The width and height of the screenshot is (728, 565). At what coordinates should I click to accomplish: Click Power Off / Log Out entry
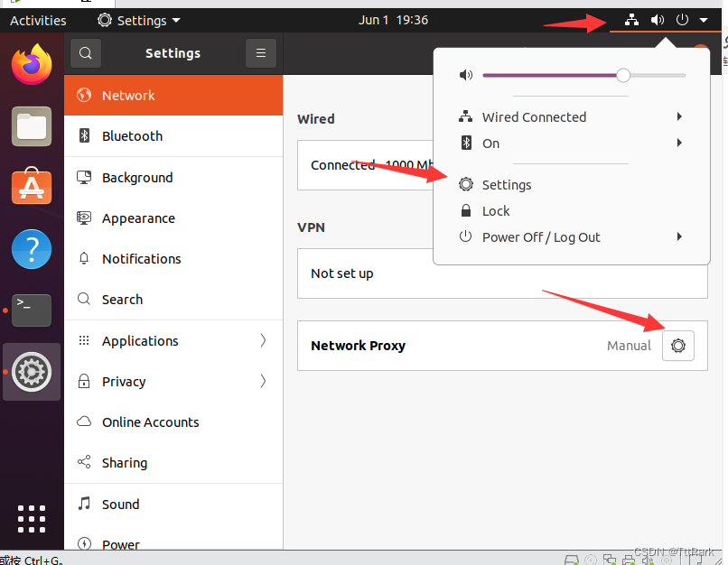coord(572,237)
